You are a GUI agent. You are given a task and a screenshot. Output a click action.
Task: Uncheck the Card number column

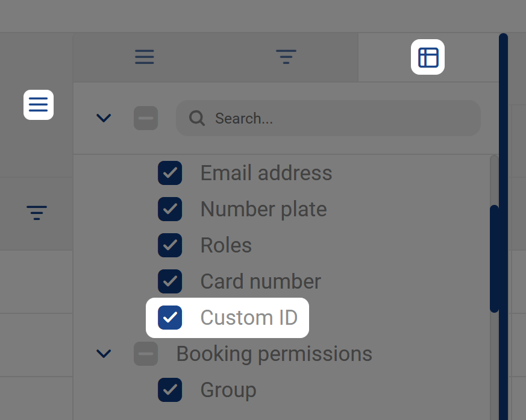click(170, 281)
